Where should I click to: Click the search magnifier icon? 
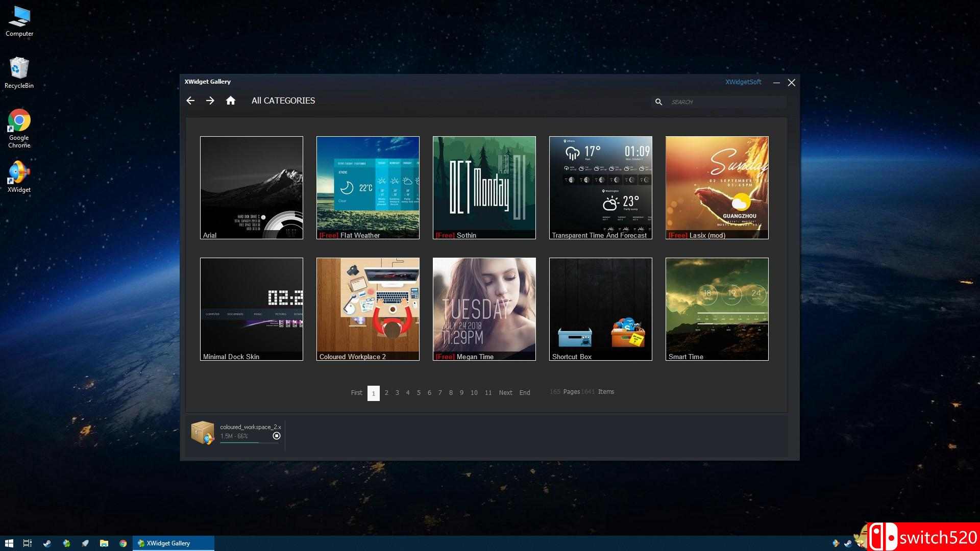pos(658,102)
